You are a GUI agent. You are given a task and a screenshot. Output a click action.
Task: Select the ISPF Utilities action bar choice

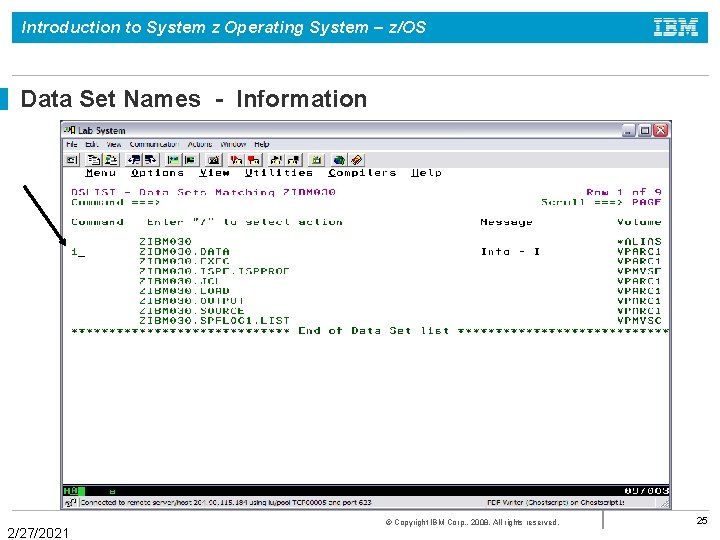279,173
